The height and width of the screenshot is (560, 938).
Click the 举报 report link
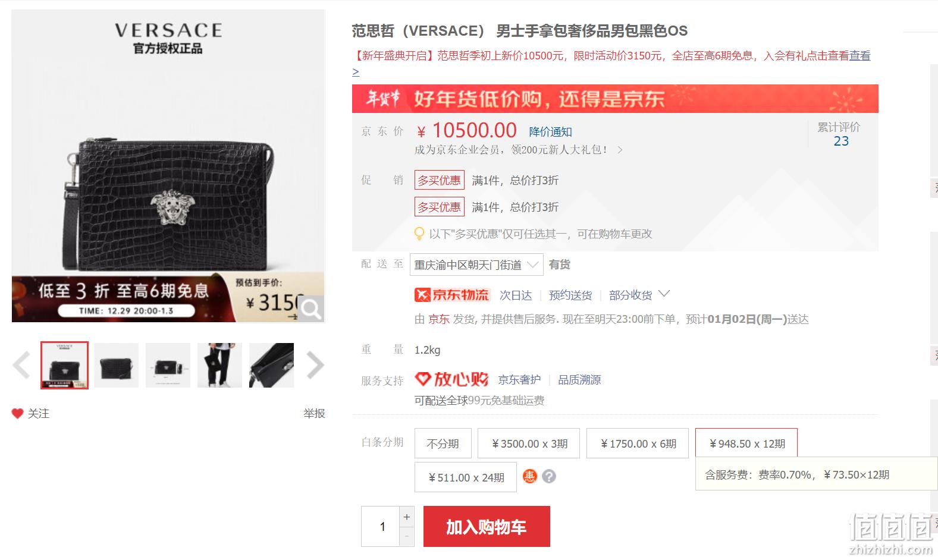(314, 413)
